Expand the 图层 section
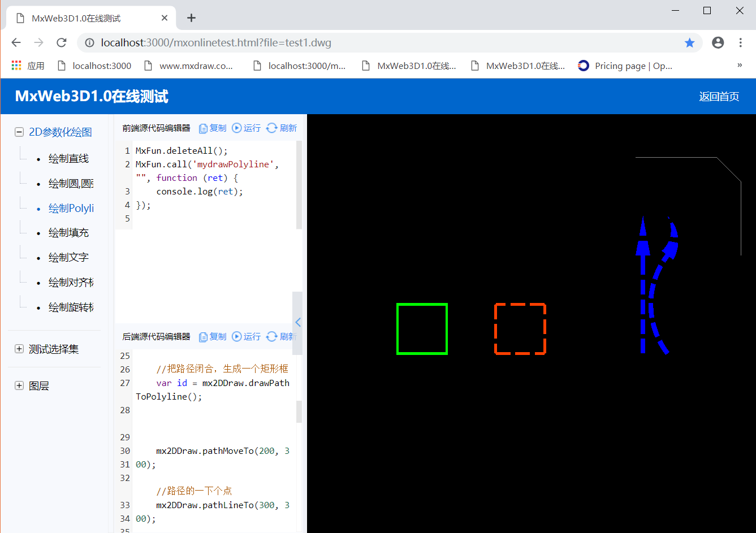756x533 pixels. [19, 386]
